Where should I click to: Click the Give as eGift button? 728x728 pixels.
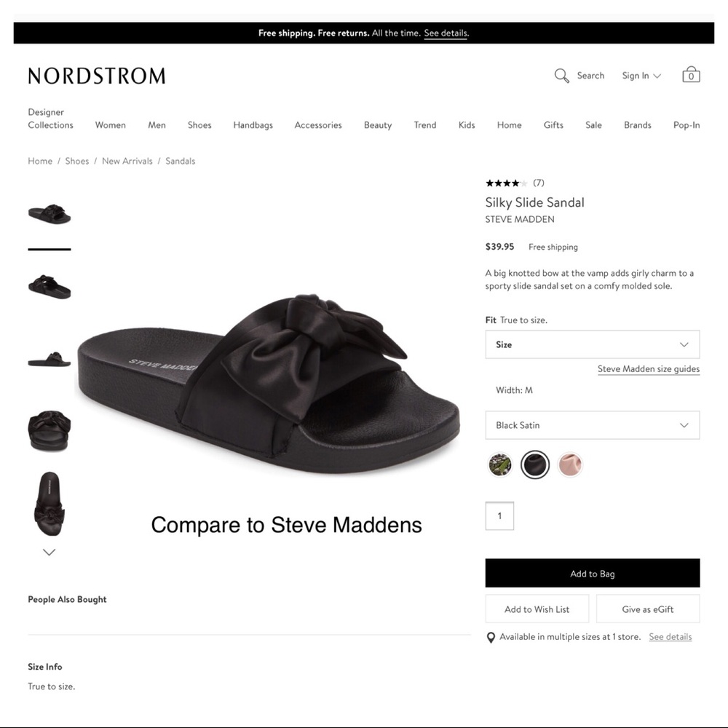pyautogui.click(x=647, y=609)
